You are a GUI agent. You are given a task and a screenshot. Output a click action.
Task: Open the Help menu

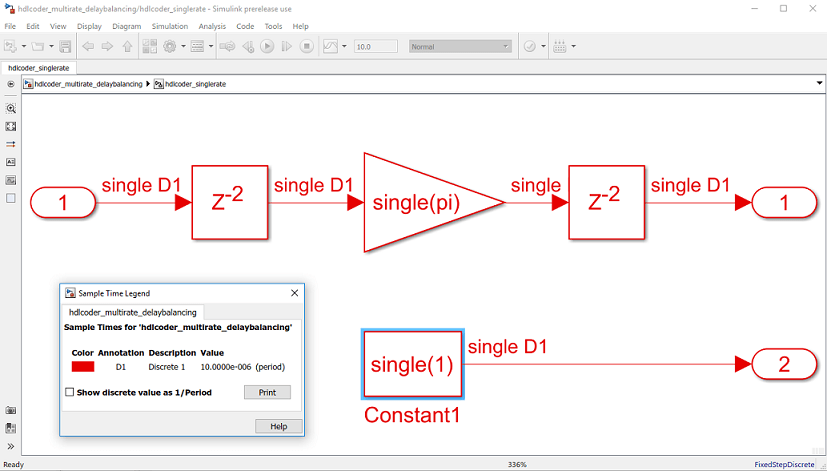[301, 26]
